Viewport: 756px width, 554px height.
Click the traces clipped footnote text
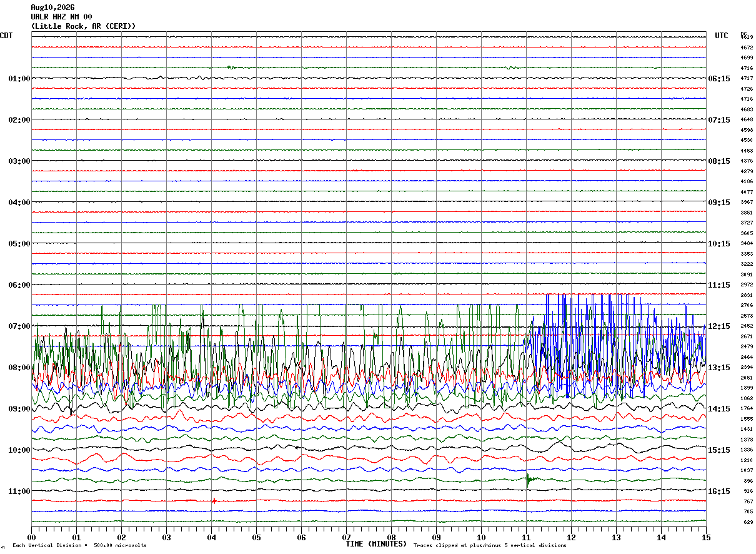point(490,546)
